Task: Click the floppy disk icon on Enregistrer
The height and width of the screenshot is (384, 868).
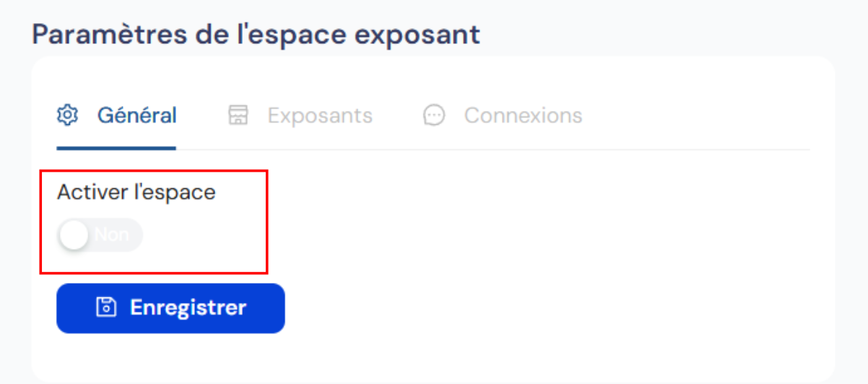Action: [106, 307]
